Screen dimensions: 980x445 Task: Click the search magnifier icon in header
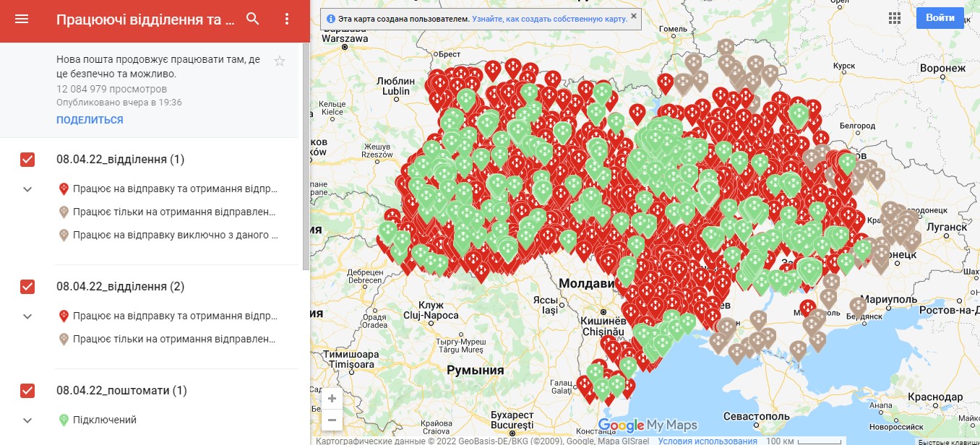[252, 20]
